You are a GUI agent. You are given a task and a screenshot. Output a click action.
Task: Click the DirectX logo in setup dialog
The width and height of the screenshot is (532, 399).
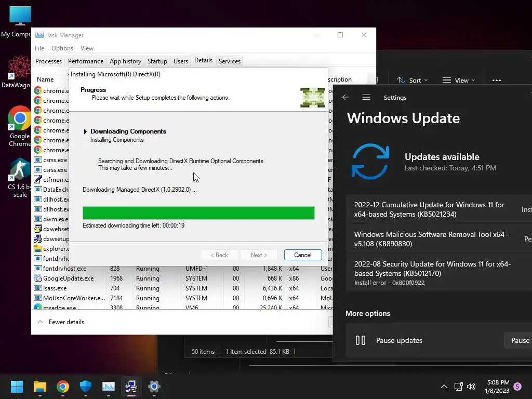312,97
